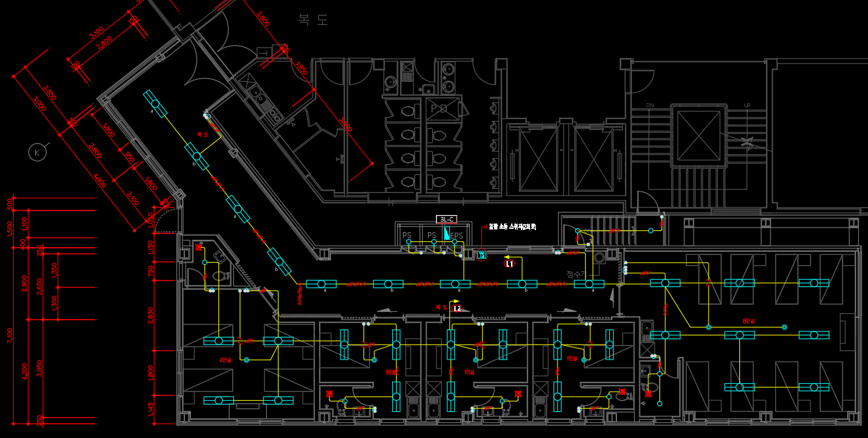This screenshot has width=868, height=438.
Task: Select the stairwell shaft X-box symbol
Action: [x=699, y=136]
